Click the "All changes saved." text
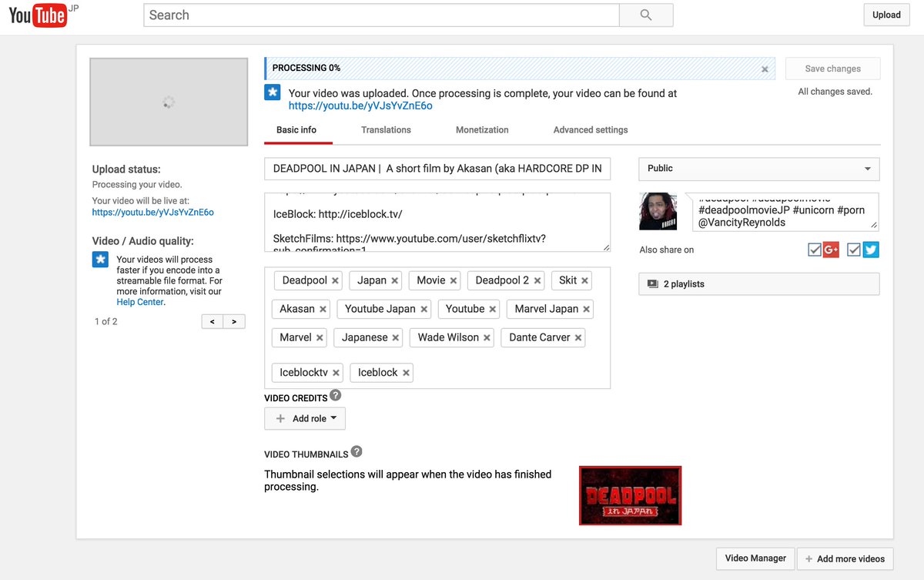Screen dimensions: 924x580 (x=835, y=92)
